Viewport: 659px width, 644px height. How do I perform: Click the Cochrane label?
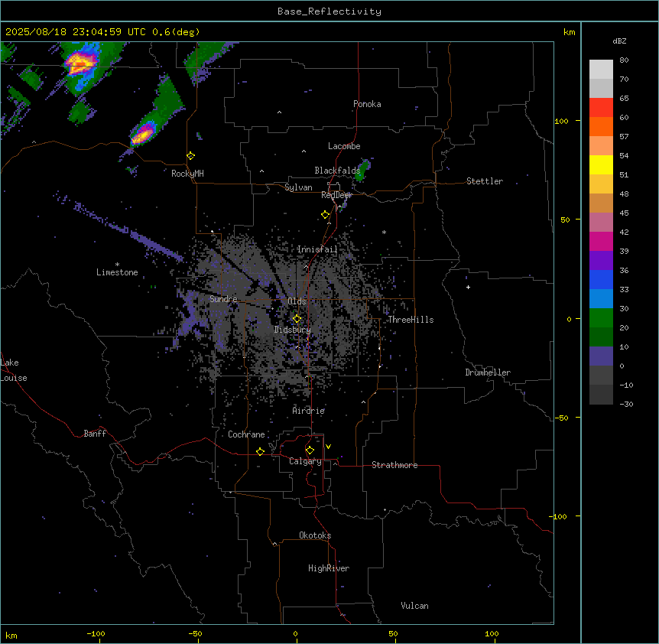click(x=246, y=434)
